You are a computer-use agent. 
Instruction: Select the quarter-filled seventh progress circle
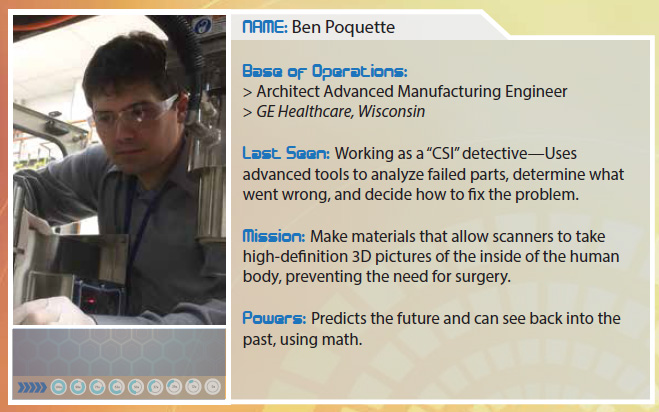[174, 387]
